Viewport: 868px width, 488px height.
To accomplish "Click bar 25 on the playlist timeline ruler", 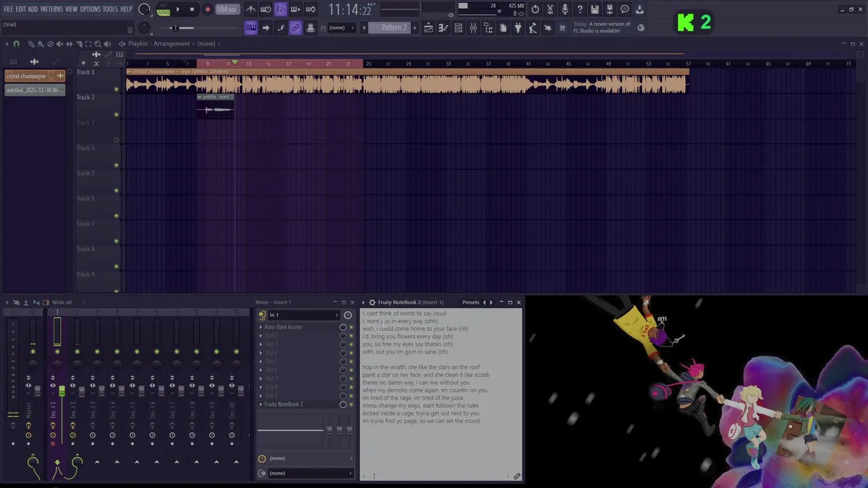I will click(x=368, y=64).
